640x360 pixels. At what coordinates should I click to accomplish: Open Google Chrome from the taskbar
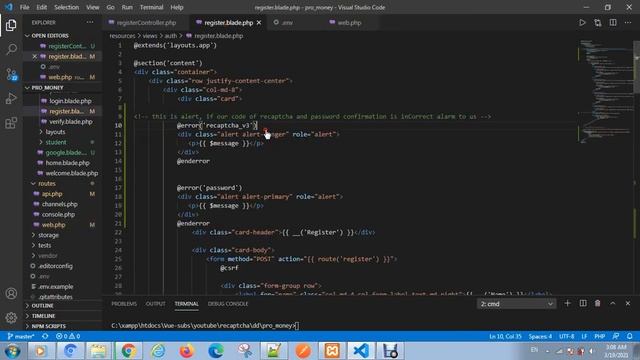click(x=129, y=351)
